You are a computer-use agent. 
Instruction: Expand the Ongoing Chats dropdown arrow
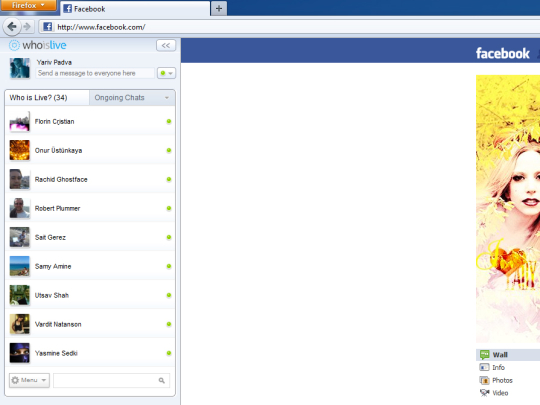tap(167, 98)
